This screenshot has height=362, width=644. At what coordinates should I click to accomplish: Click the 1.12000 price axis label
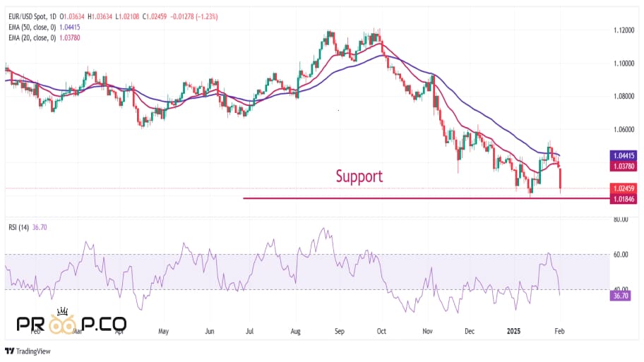[625, 30]
